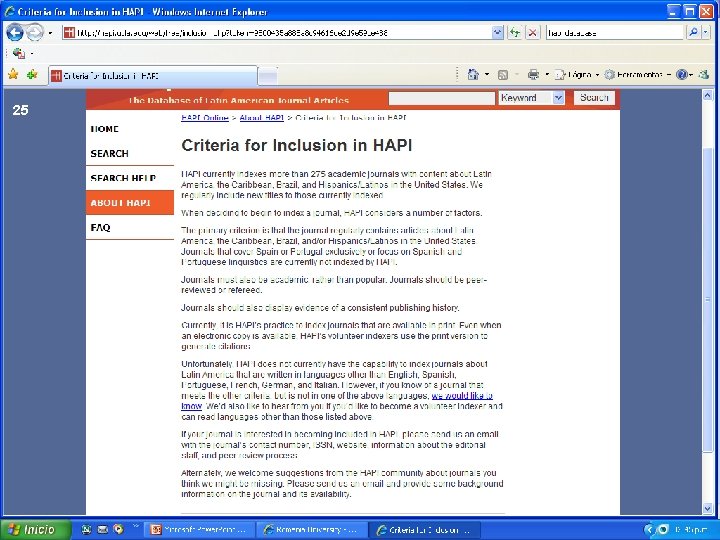The height and width of the screenshot is (540, 720).
Task: Click the browser address bar URL
Action: [282, 33]
